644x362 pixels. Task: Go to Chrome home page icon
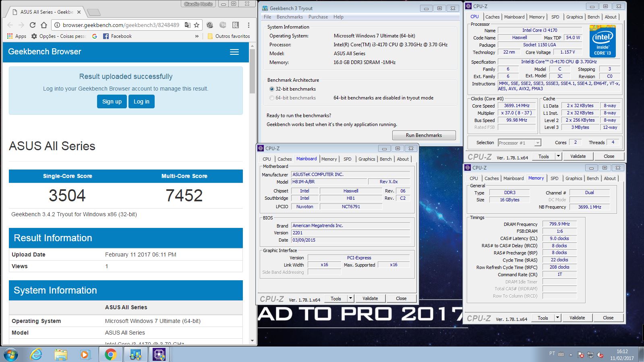[44, 25]
